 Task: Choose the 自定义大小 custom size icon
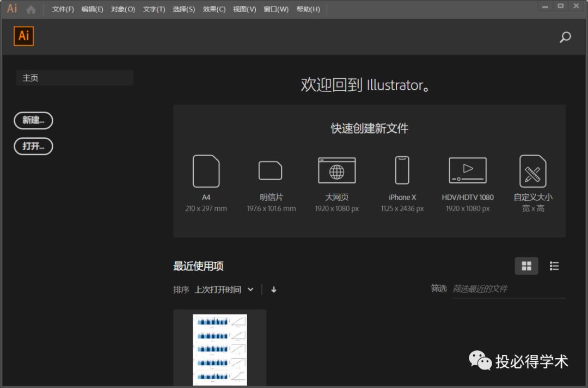(x=533, y=171)
